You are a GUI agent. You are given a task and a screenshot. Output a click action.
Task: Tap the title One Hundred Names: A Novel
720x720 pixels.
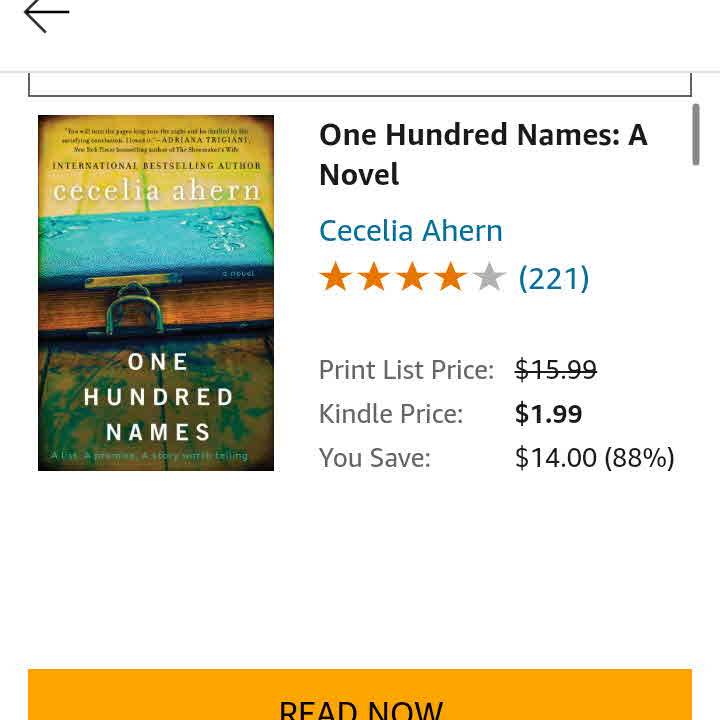483,155
